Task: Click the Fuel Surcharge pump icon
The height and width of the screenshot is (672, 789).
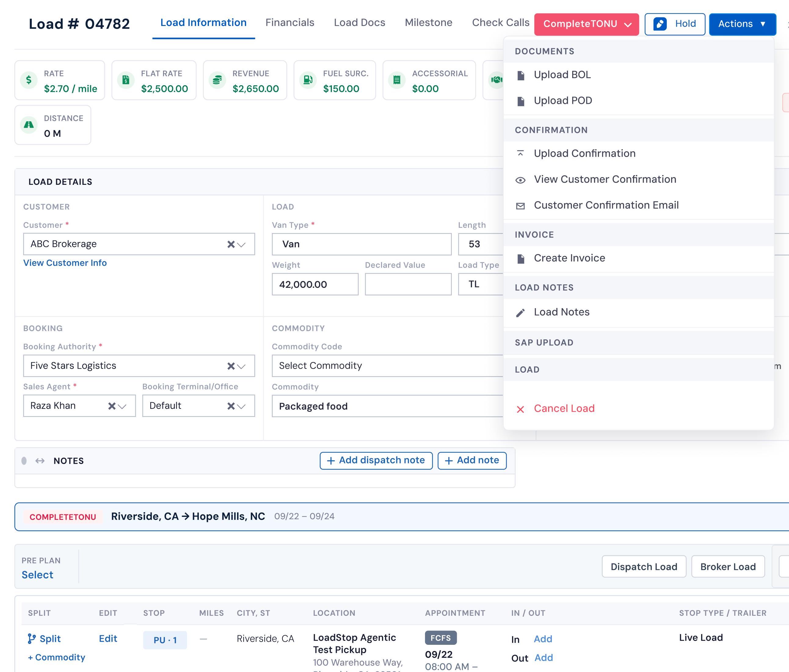Action: (308, 80)
